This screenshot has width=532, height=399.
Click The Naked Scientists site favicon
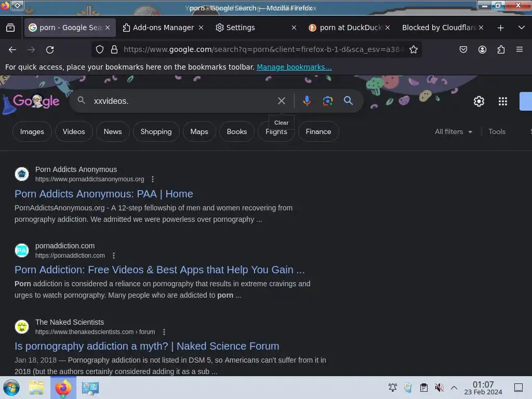click(x=22, y=327)
